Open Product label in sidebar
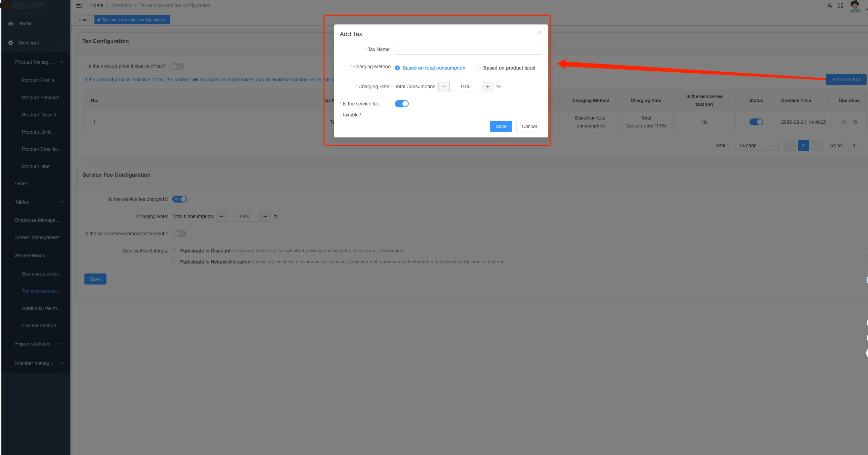The width and height of the screenshot is (868, 455). (x=36, y=166)
